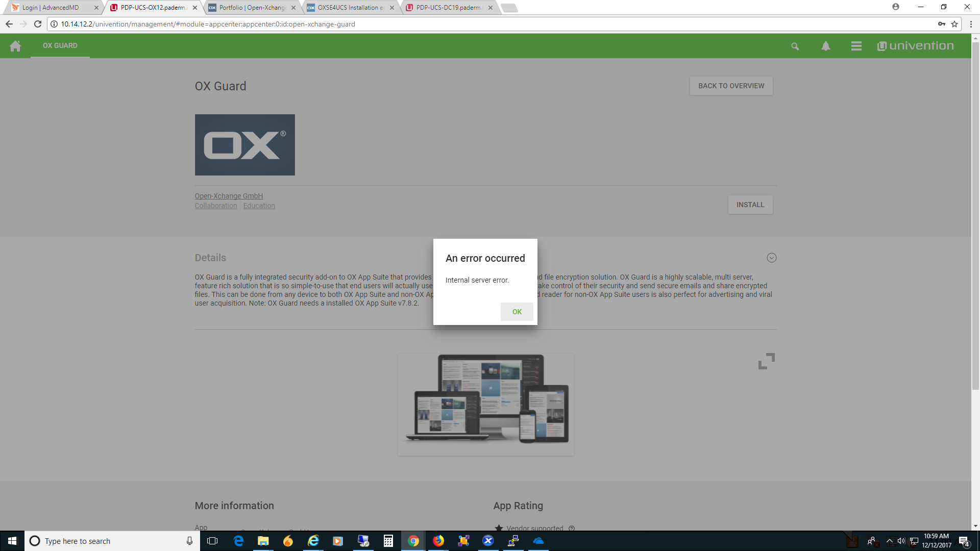Image resolution: width=980 pixels, height=551 pixels.
Task: Click the OX logo image
Action: coord(244,145)
